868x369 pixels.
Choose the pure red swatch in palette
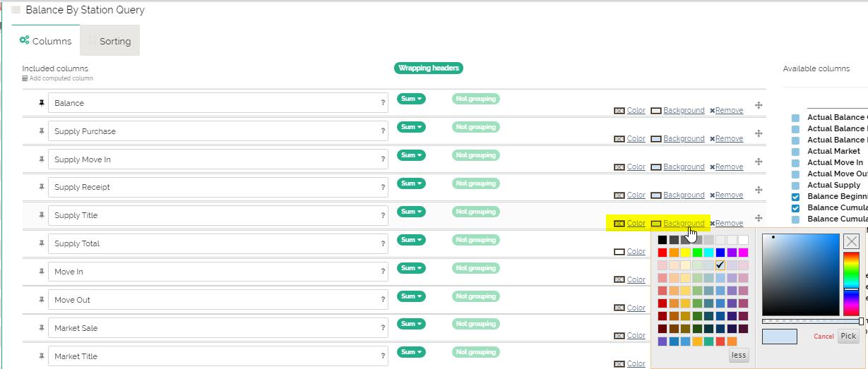(662, 253)
